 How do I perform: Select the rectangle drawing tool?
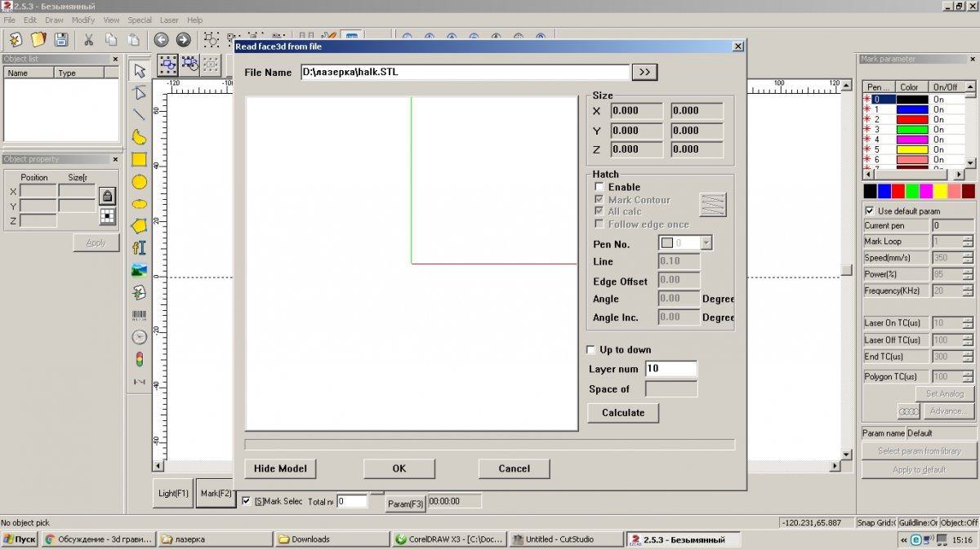[140, 160]
